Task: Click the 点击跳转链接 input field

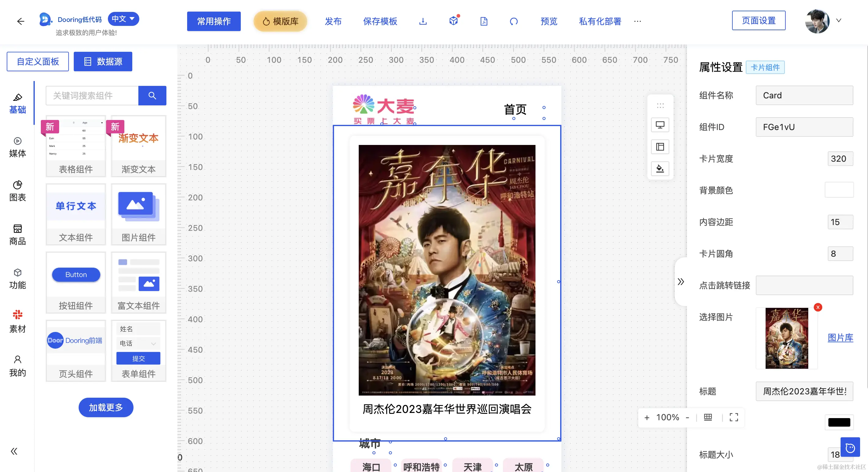Action: coord(804,285)
